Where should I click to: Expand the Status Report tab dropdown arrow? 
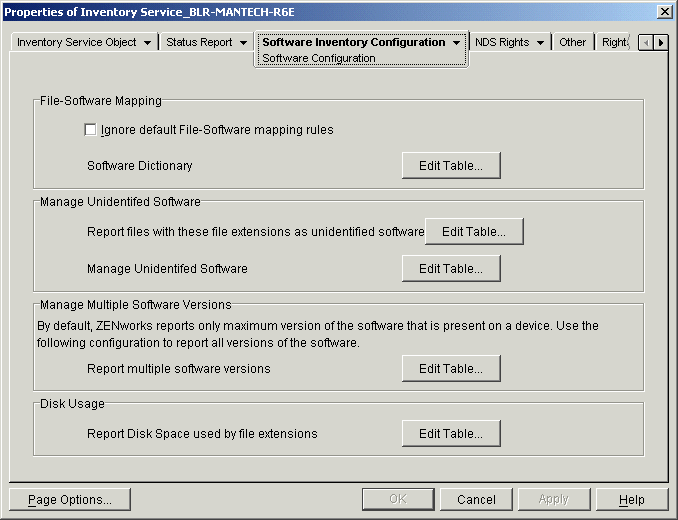(x=243, y=43)
